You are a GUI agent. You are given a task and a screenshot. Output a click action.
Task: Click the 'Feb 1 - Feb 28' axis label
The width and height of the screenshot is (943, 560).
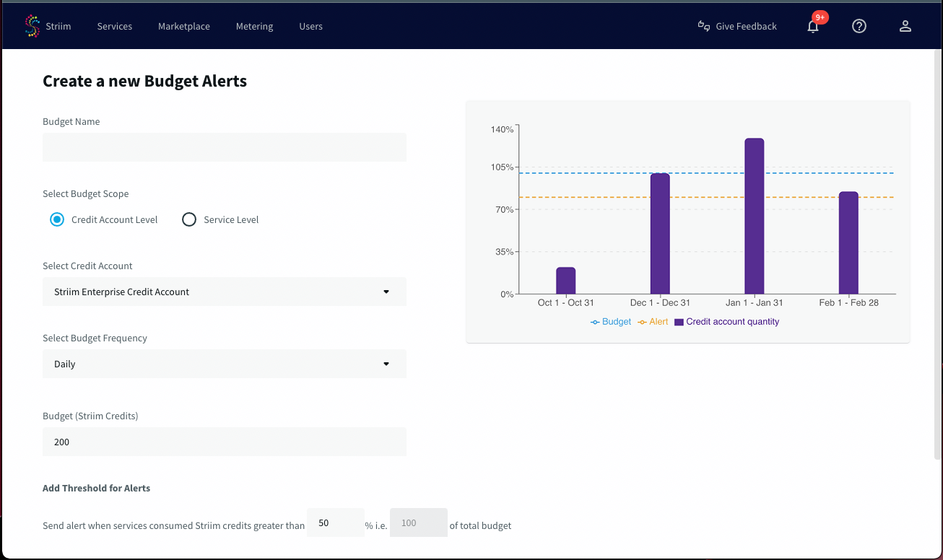[x=849, y=303]
